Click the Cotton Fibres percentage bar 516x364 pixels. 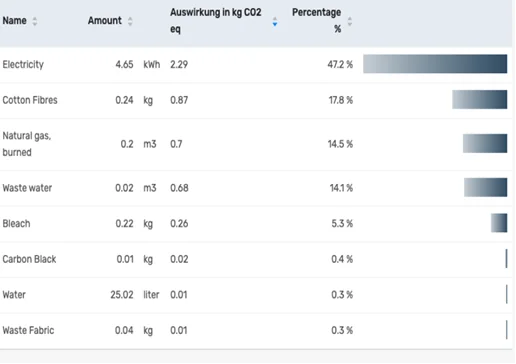click(480, 99)
